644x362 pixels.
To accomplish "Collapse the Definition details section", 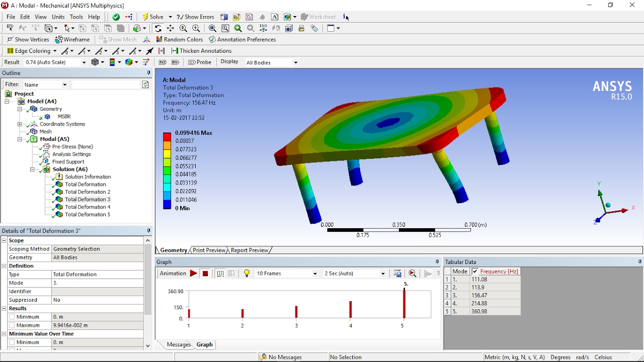I will coord(4,266).
